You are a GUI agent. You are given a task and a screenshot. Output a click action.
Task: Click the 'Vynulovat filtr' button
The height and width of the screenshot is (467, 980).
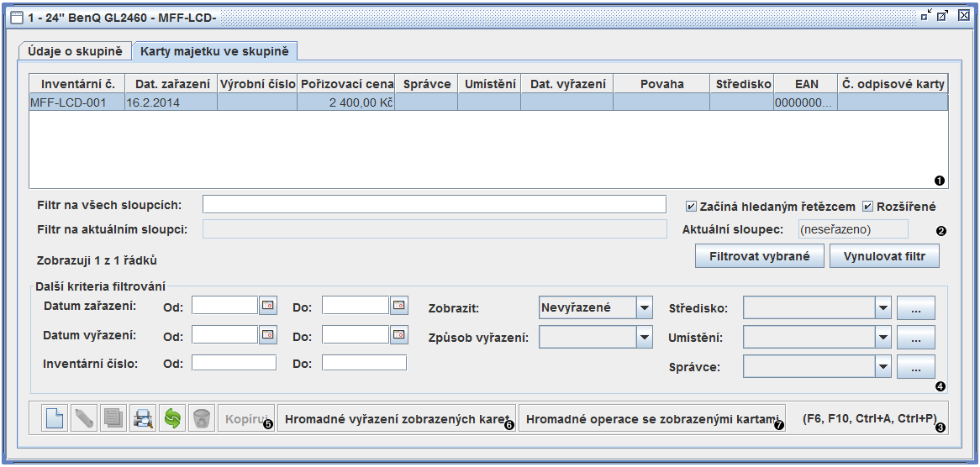tap(884, 256)
